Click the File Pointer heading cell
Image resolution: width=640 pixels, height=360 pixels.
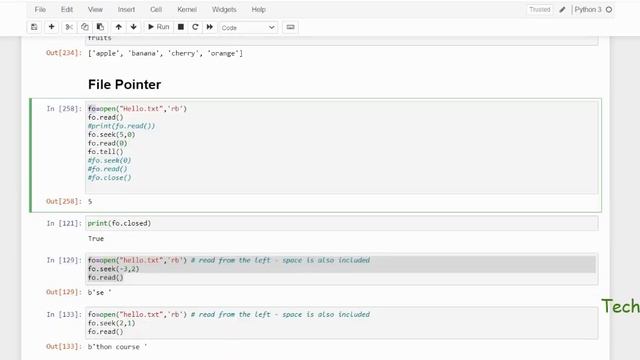tap(124, 84)
